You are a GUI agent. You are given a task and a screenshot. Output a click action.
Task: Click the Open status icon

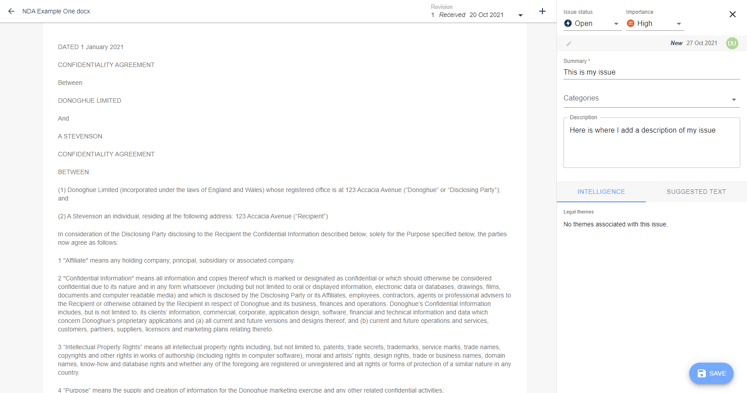point(568,23)
